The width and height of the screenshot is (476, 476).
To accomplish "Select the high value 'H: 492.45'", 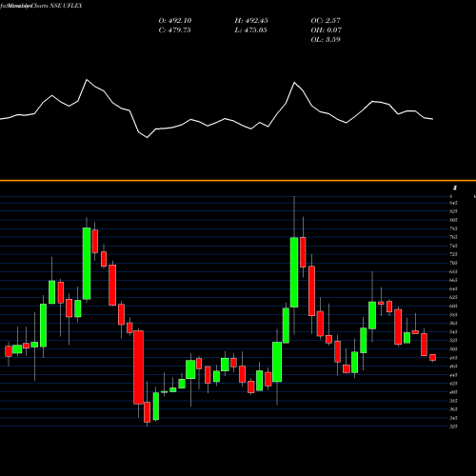I will pos(251,21).
